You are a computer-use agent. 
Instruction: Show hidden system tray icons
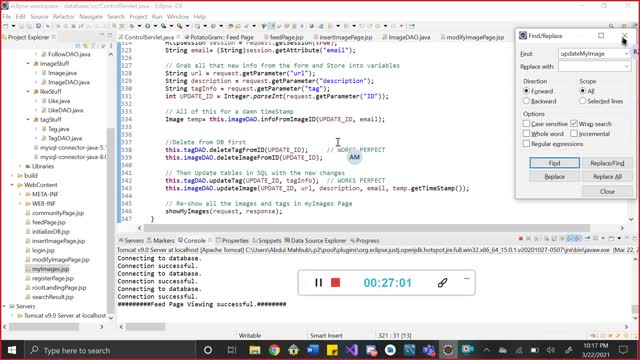click(487, 350)
